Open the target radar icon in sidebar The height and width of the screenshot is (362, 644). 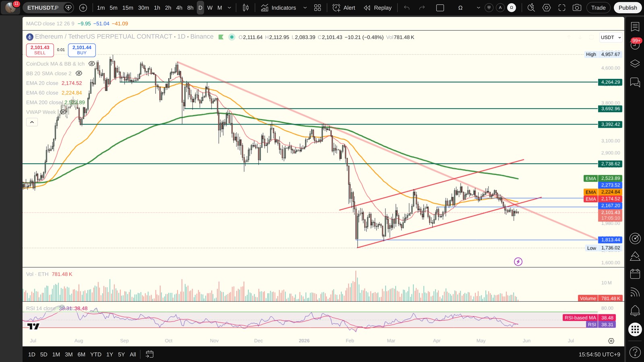pos(635,239)
